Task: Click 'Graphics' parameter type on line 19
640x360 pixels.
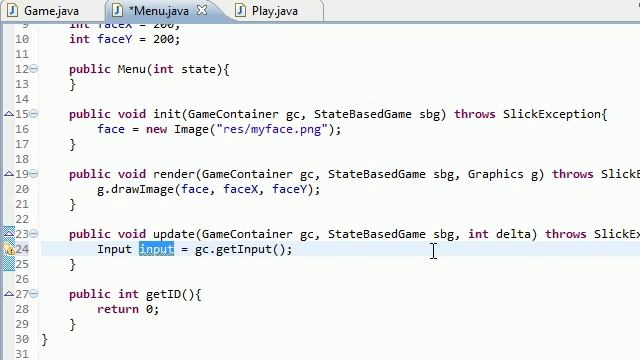Action: pyautogui.click(x=496, y=174)
